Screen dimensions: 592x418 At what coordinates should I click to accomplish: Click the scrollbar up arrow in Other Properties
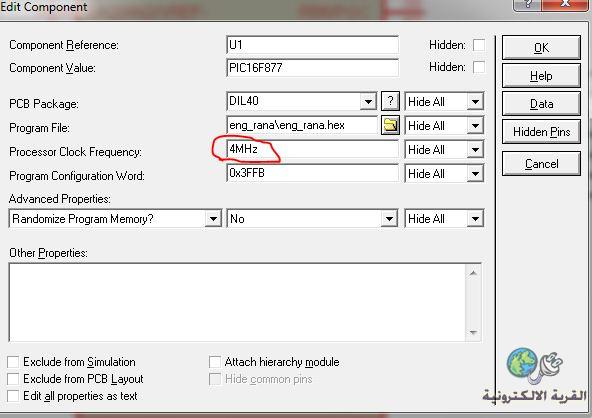click(x=473, y=273)
